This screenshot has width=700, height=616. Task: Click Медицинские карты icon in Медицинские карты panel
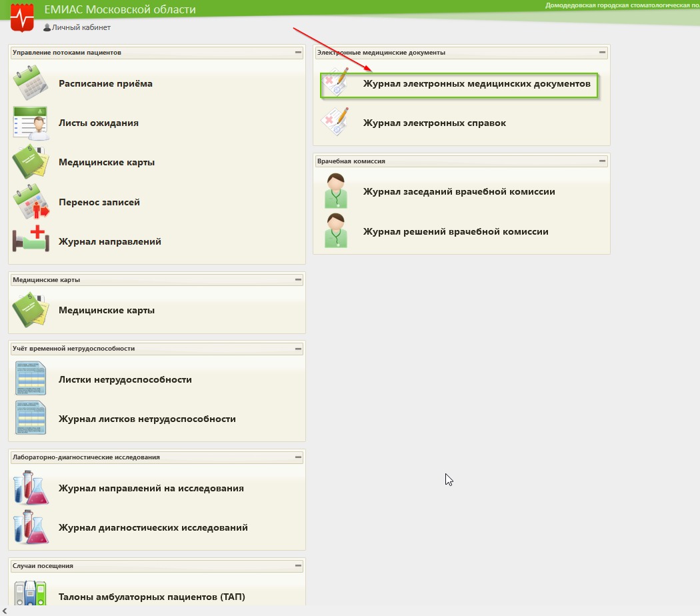point(31,310)
